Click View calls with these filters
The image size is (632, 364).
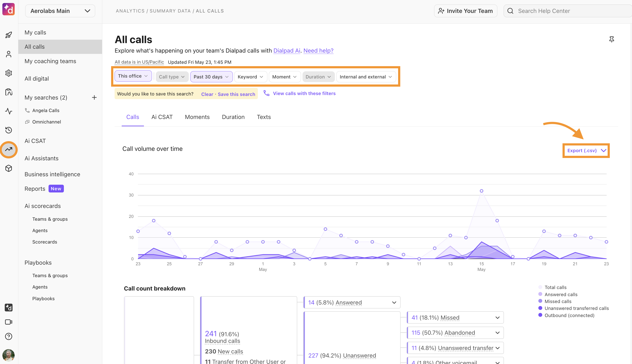[x=304, y=93]
